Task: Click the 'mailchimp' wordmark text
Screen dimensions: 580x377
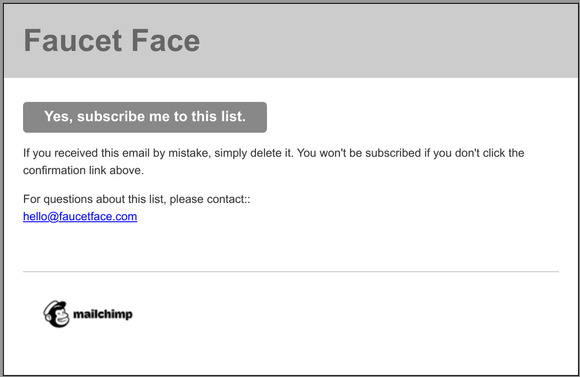Action: pos(102,314)
